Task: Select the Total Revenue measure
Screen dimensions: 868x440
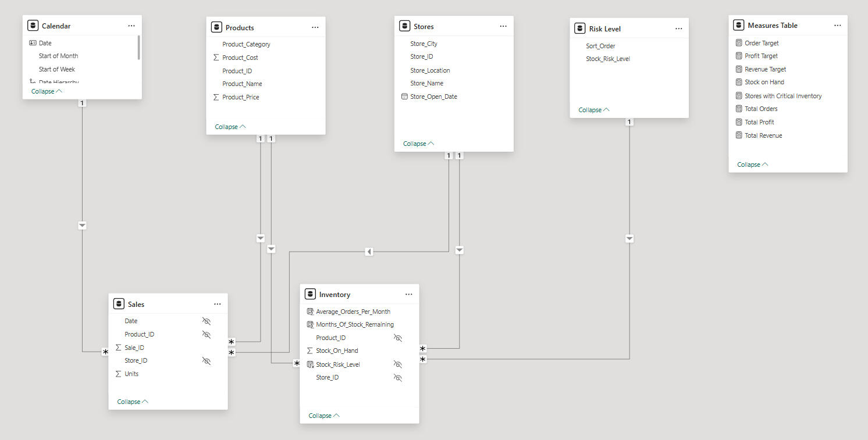Action: pyautogui.click(x=763, y=135)
